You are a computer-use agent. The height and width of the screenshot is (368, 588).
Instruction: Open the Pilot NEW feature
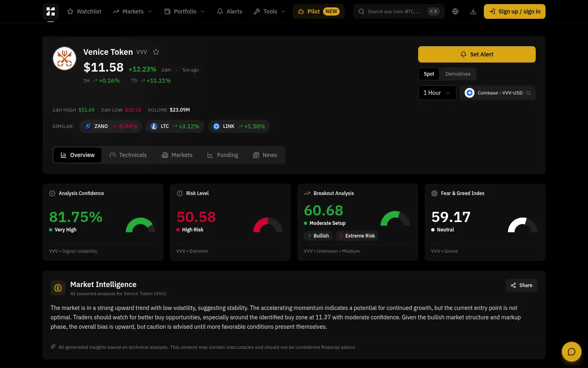318,11
